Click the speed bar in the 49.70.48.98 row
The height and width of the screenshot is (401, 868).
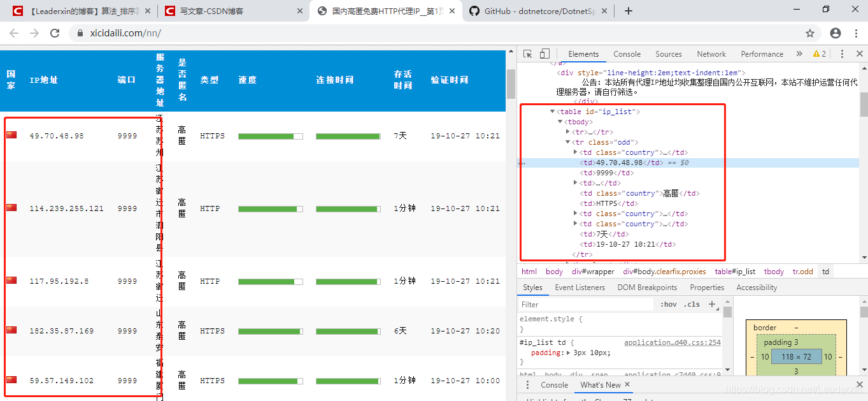coord(271,136)
